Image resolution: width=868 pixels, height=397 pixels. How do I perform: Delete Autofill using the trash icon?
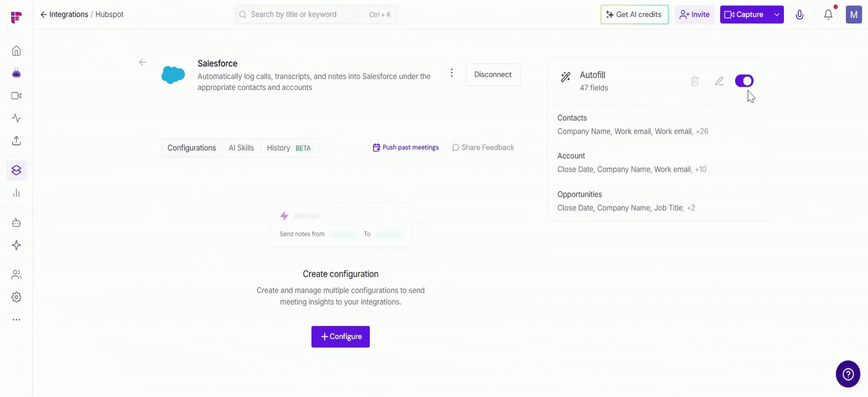695,81
